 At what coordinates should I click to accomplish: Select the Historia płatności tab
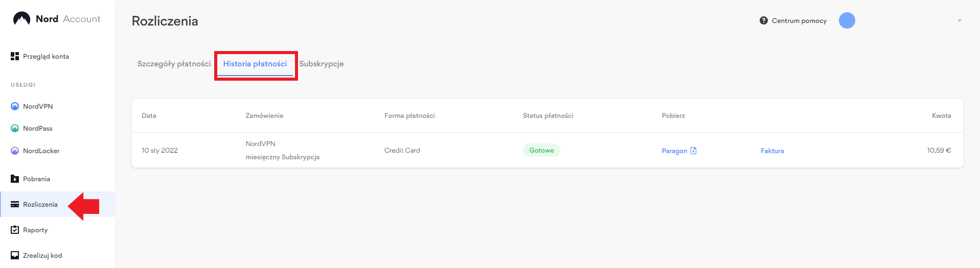[255, 64]
